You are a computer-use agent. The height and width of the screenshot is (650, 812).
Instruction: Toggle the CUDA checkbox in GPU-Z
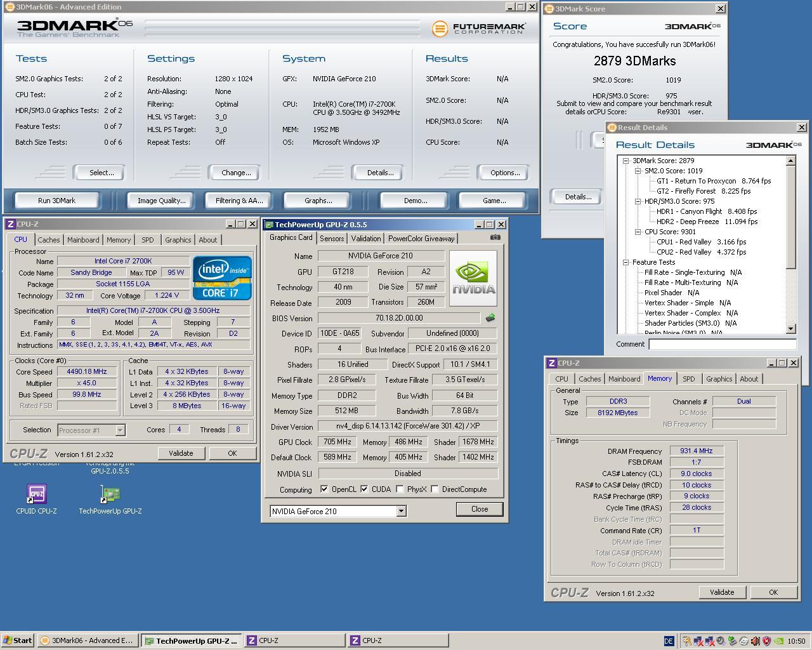pos(364,489)
